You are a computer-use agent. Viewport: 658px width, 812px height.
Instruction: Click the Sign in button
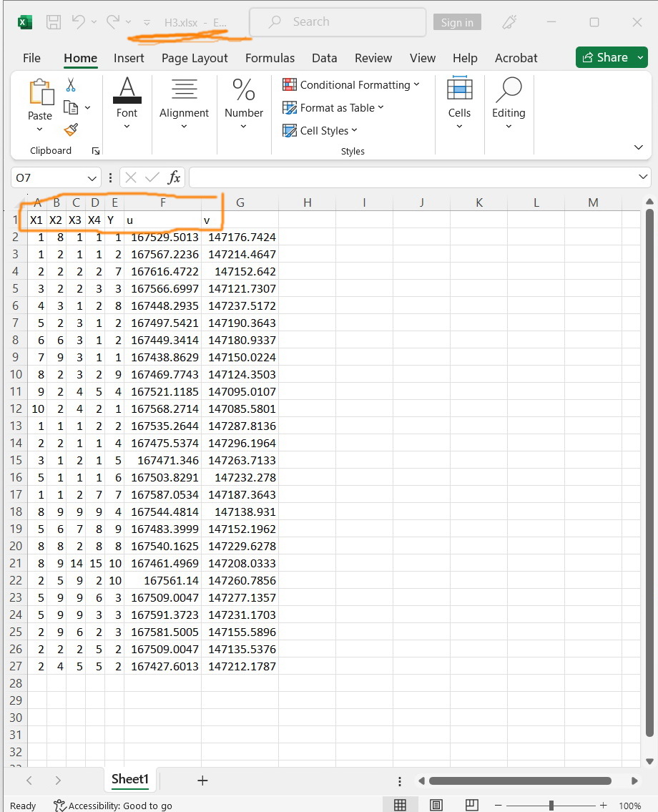coord(457,22)
